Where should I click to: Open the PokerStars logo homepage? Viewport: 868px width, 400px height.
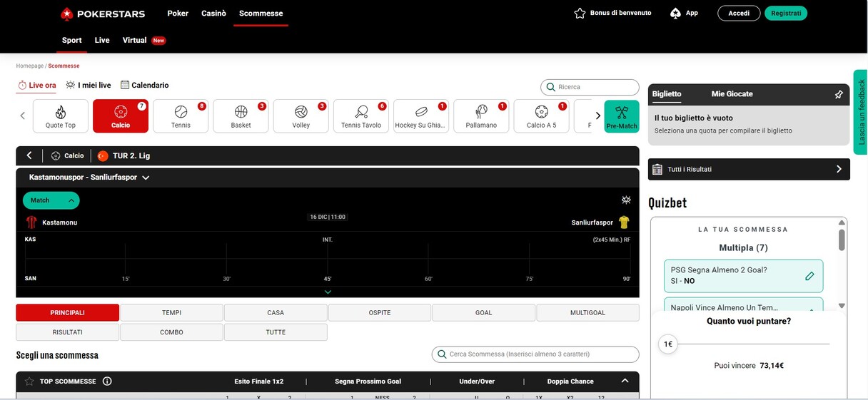(x=102, y=14)
